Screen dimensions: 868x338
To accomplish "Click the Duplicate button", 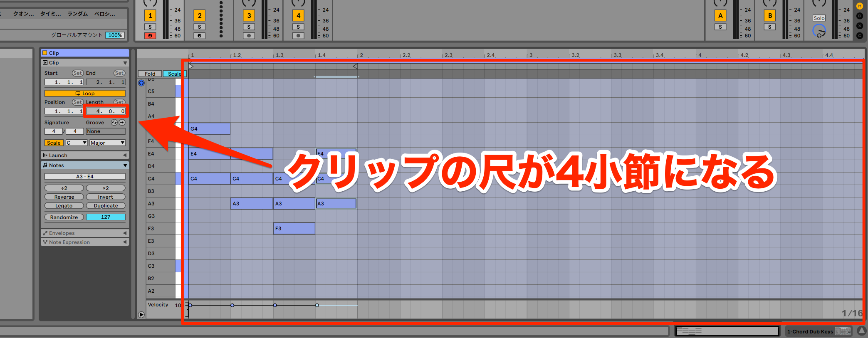I will (x=106, y=205).
